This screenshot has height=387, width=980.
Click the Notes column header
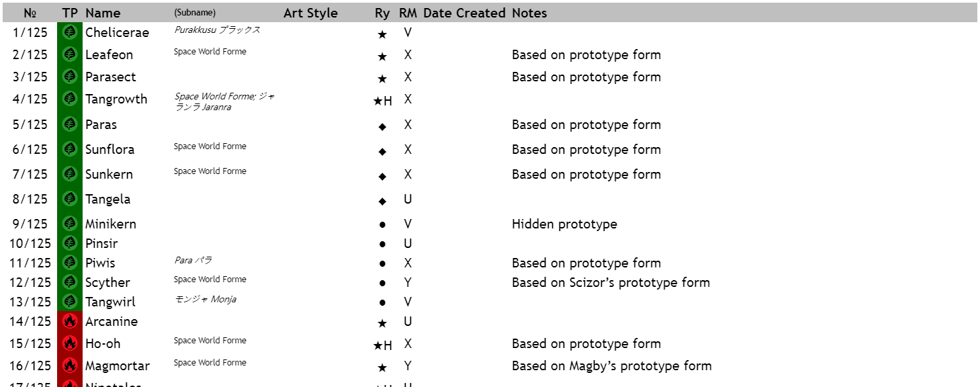[529, 13]
